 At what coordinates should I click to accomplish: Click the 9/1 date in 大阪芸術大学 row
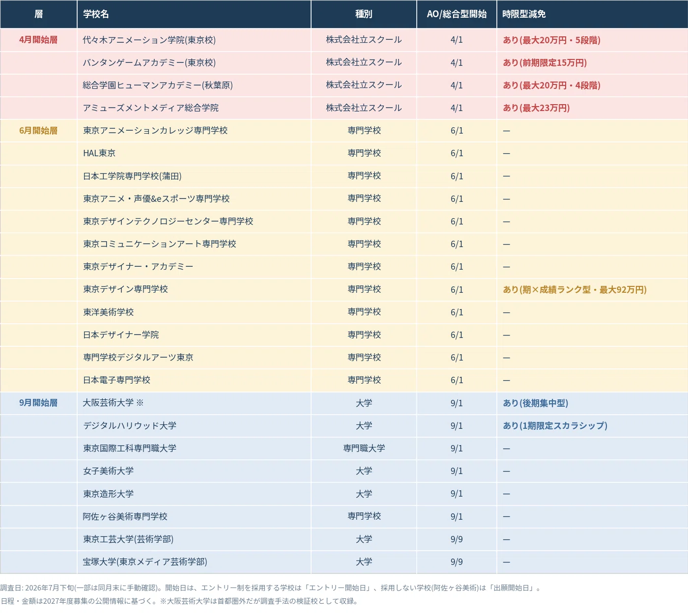click(457, 403)
